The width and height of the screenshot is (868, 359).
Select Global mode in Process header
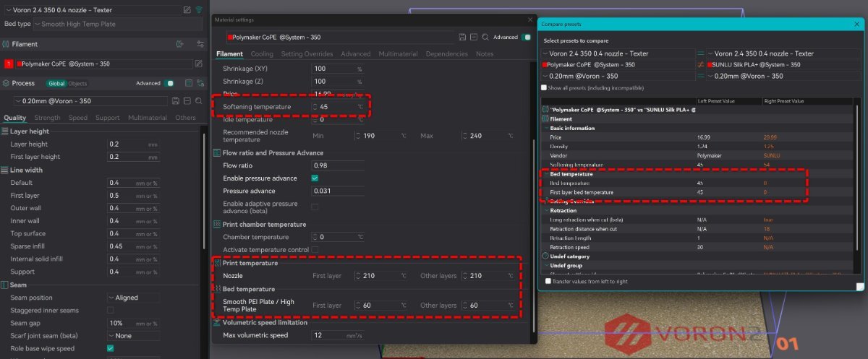tap(57, 84)
